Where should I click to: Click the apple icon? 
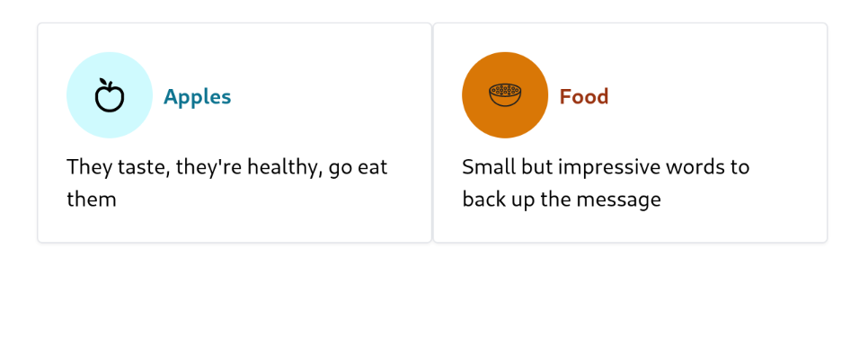tap(110, 95)
